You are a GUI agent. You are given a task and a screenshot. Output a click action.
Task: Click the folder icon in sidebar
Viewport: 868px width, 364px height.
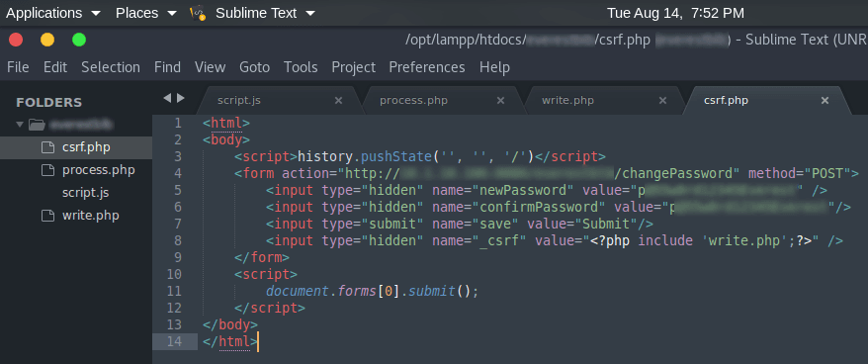click(x=37, y=124)
